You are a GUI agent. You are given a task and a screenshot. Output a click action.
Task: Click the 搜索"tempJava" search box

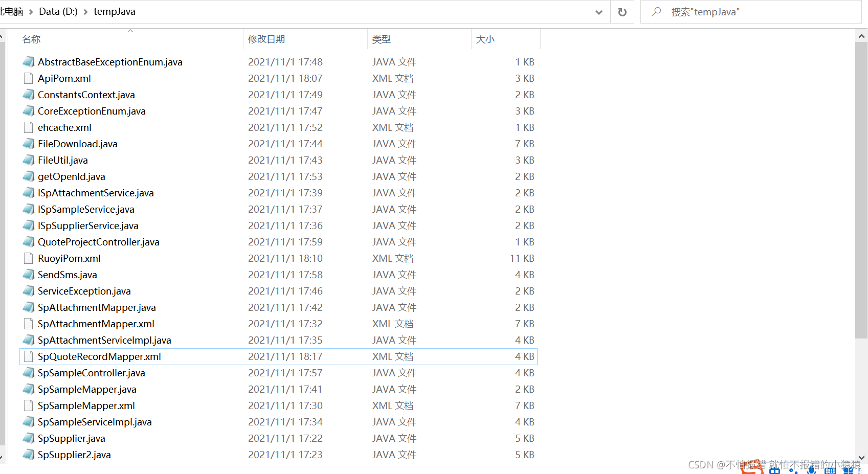pyautogui.click(x=751, y=12)
